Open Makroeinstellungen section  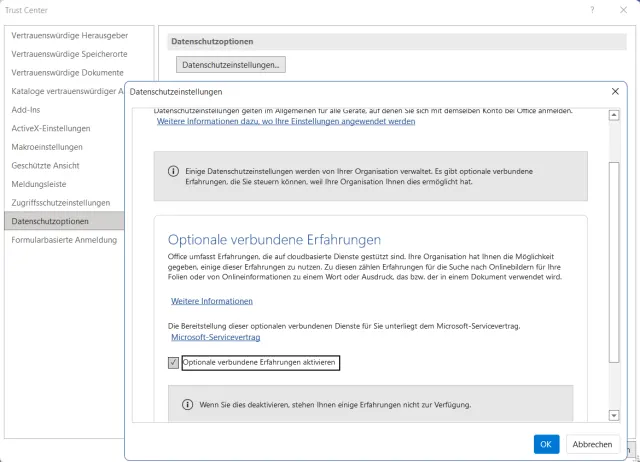click(47, 147)
